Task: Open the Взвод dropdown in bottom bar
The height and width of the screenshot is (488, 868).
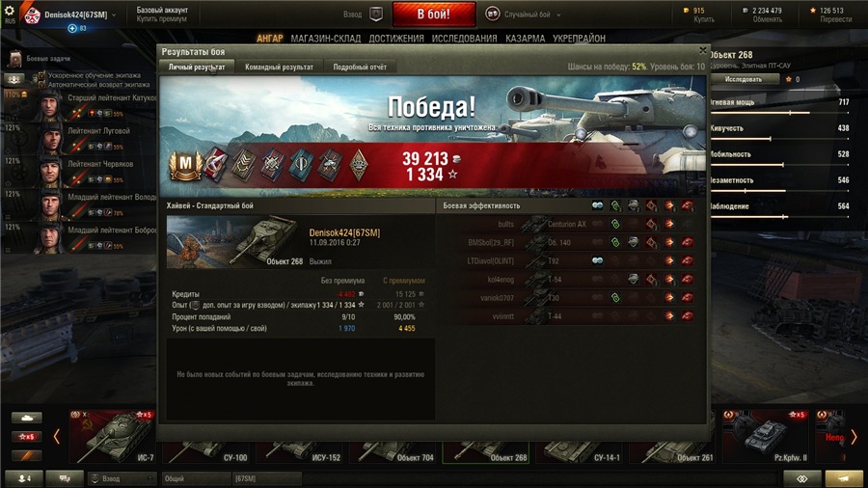Action: [122, 478]
